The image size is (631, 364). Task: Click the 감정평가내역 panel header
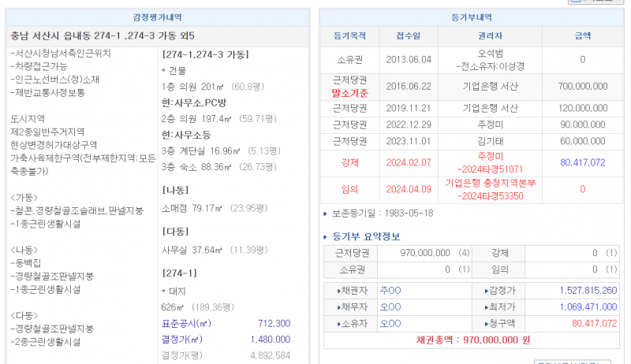click(156, 17)
